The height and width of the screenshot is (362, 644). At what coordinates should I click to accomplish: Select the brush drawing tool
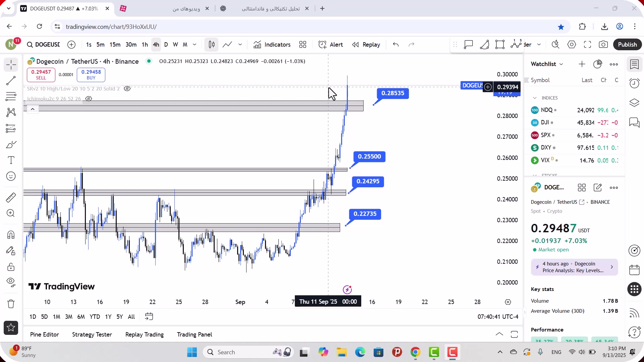pyautogui.click(x=11, y=144)
